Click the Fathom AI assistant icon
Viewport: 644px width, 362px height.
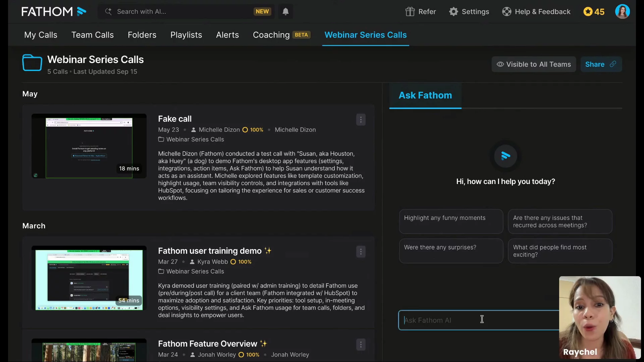point(505,156)
